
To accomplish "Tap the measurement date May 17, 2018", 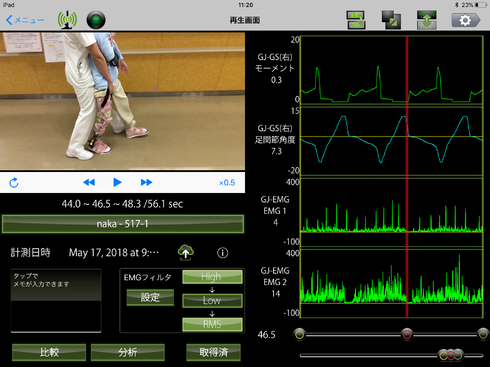I will click(114, 253).
